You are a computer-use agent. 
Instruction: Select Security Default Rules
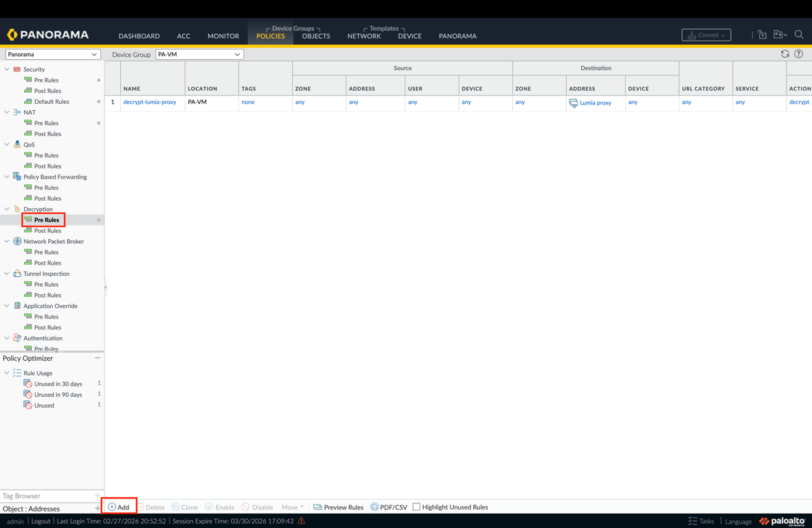tap(52, 102)
